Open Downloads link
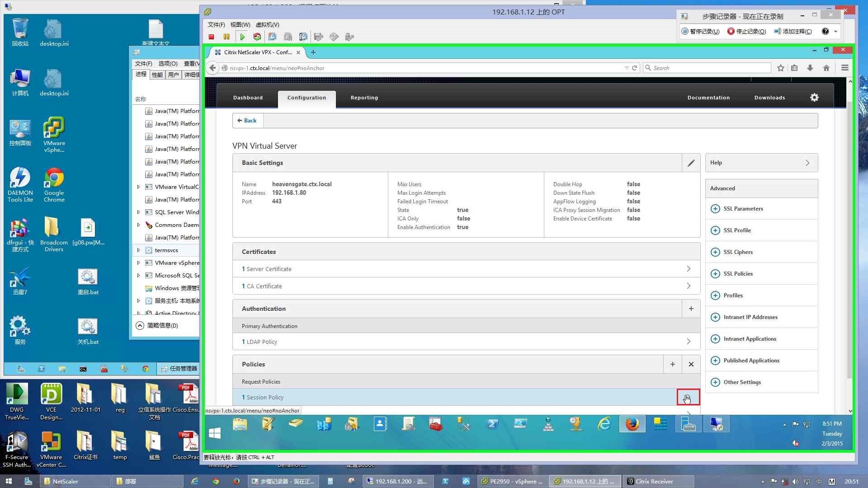 tap(769, 98)
